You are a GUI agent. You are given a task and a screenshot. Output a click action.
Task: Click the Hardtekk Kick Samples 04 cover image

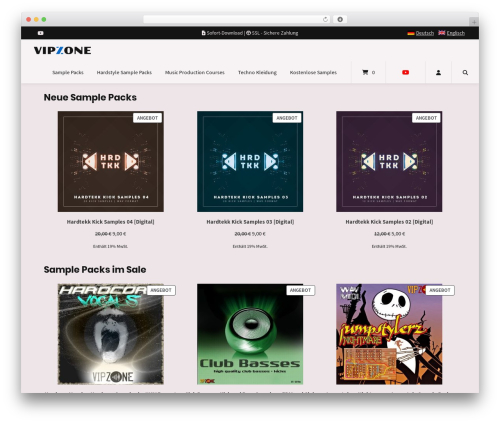[x=111, y=162]
